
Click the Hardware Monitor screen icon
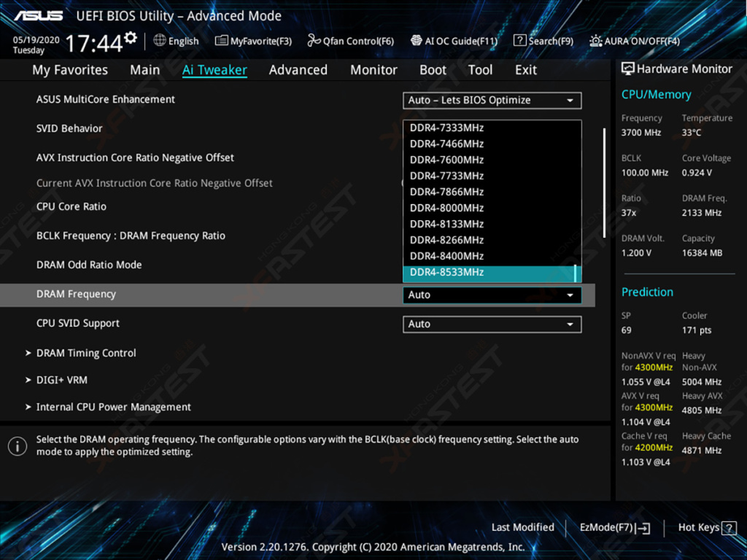(628, 69)
